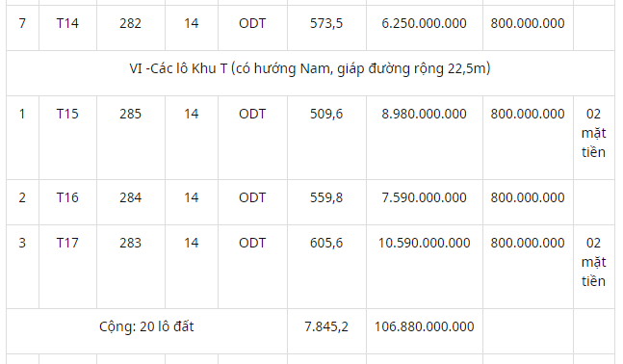This screenshot has width=623, height=364.
Task: Click the T16 lot code
Action: [67, 197]
